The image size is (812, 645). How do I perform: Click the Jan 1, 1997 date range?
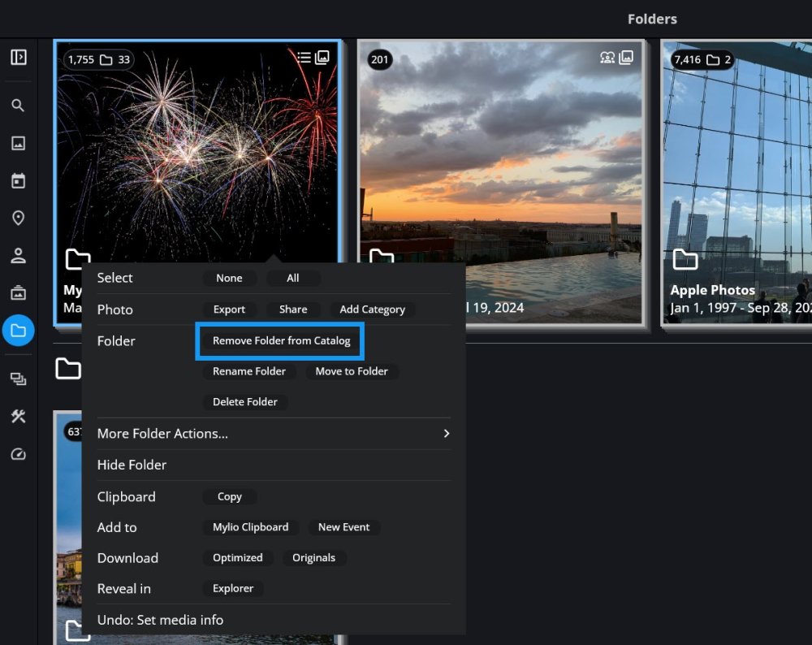[x=741, y=308]
